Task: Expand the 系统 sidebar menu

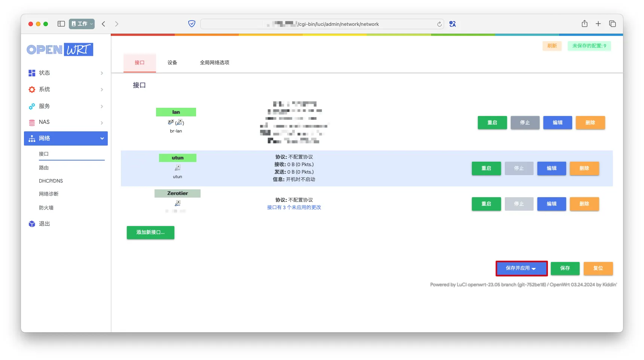Action: [65, 89]
